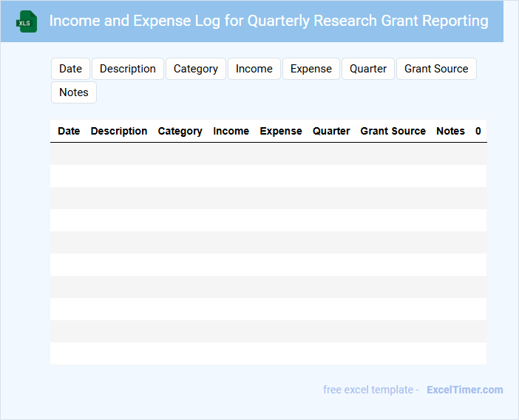Select the Description column header

tap(119, 131)
